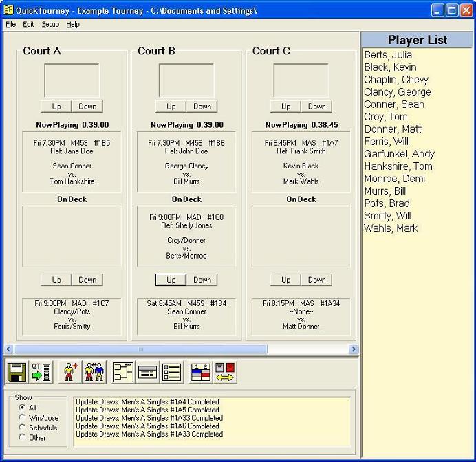Select Chaplin, Chevy in Player List

396,80
